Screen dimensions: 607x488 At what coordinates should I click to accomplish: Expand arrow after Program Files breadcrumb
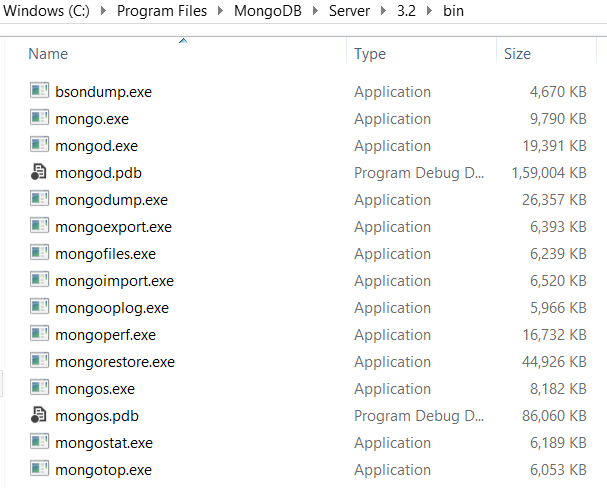(x=220, y=10)
